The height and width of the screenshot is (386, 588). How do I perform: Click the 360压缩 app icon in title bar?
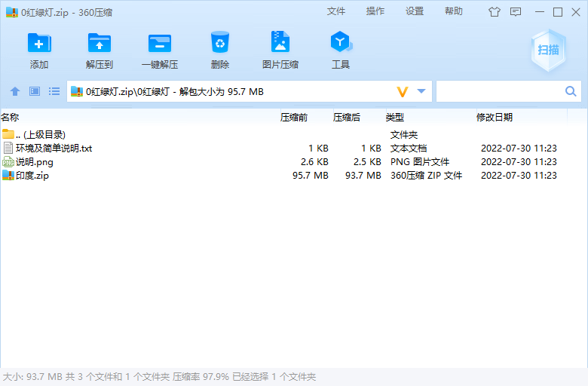tap(12, 12)
